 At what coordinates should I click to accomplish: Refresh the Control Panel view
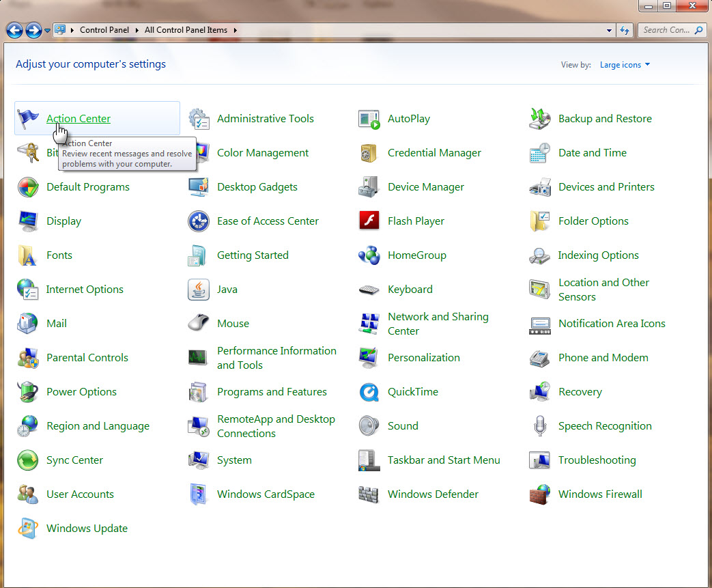(x=625, y=31)
